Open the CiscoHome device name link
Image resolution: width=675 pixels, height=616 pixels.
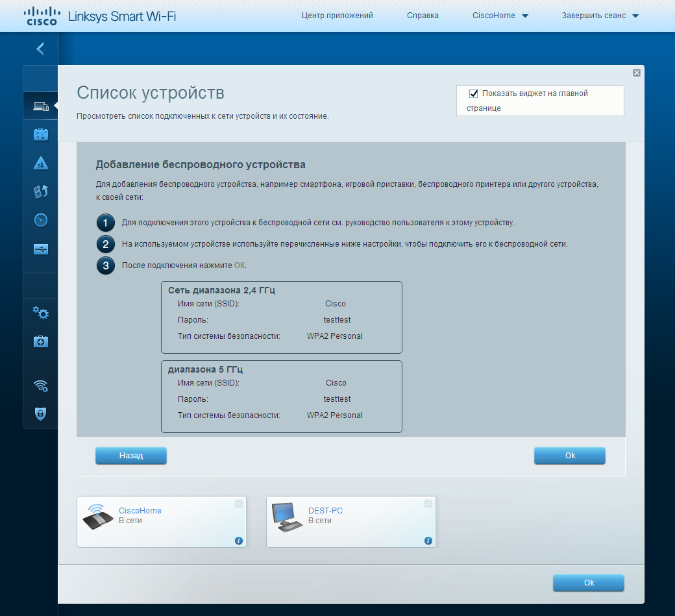[140, 511]
